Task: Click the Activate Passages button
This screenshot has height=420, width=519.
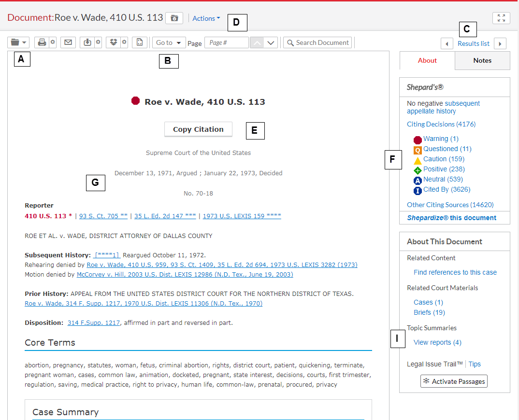Action: (x=454, y=381)
